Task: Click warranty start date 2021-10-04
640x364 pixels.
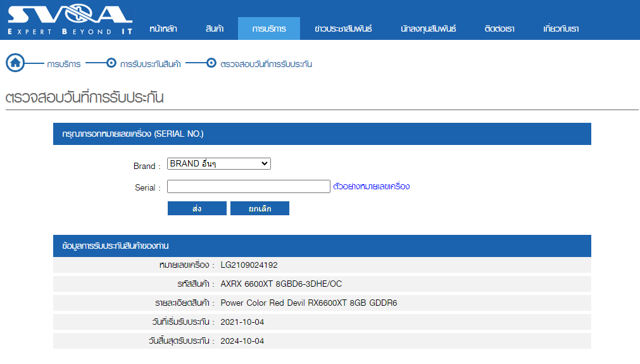Action: pos(242,322)
